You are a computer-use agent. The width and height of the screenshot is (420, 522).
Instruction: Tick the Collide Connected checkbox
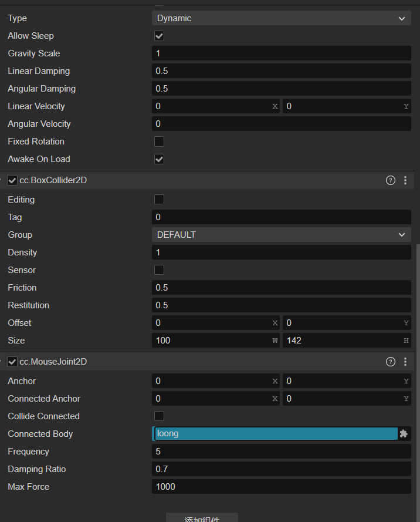159,416
